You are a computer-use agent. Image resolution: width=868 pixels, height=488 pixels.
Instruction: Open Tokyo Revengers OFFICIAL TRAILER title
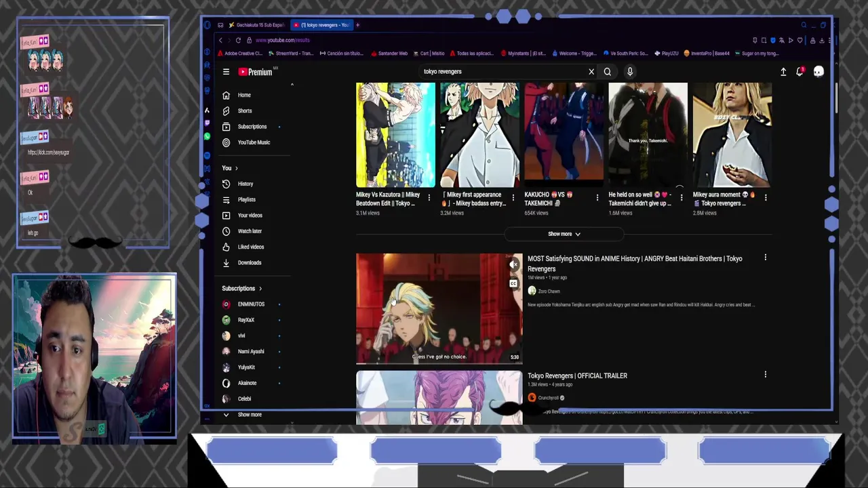click(x=577, y=375)
